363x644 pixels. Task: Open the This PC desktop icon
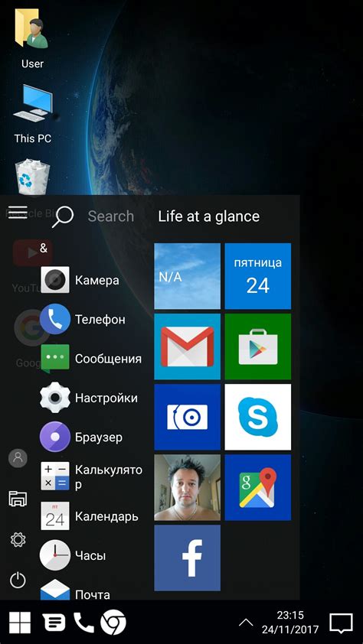pos(33,103)
